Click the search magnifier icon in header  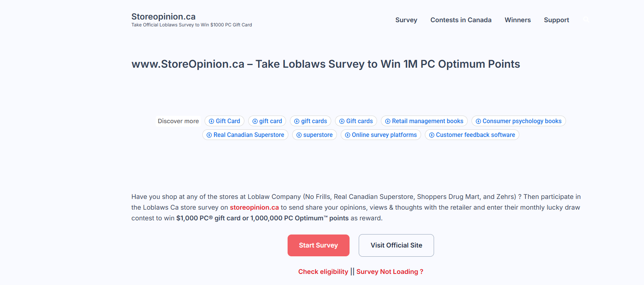(x=586, y=20)
